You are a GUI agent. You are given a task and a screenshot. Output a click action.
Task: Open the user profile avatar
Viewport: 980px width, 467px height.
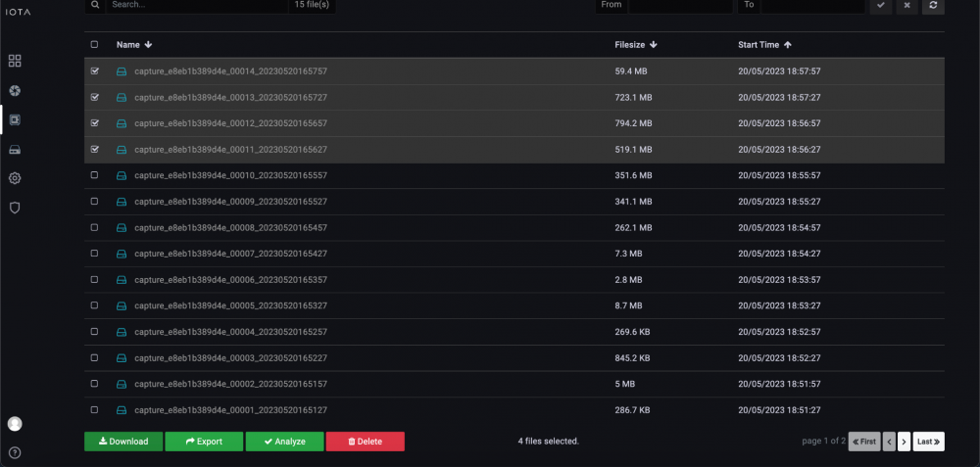(x=15, y=424)
